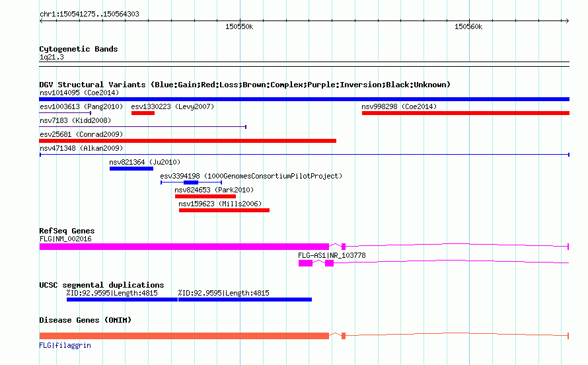The width and height of the screenshot is (588, 365).
Task: Click the FLG|NM_002016 gene exon block
Action: (184, 247)
